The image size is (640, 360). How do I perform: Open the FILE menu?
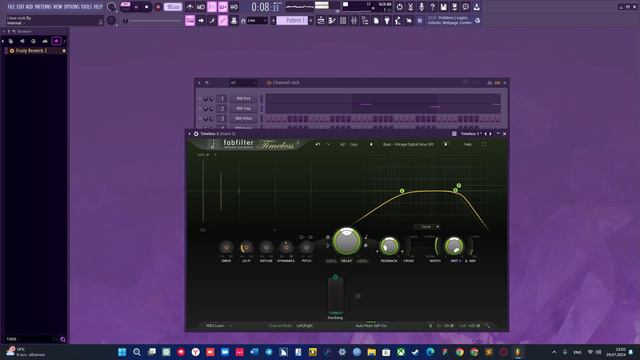(x=11, y=7)
